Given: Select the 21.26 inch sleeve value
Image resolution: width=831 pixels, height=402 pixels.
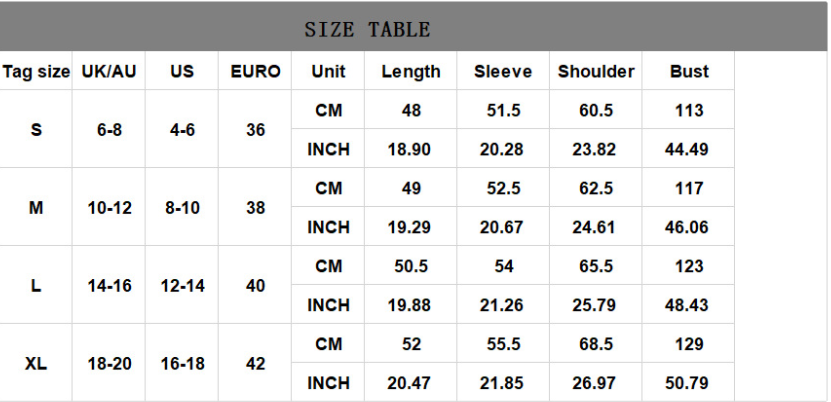Looking at the screenshot, I should pos(501,305).
